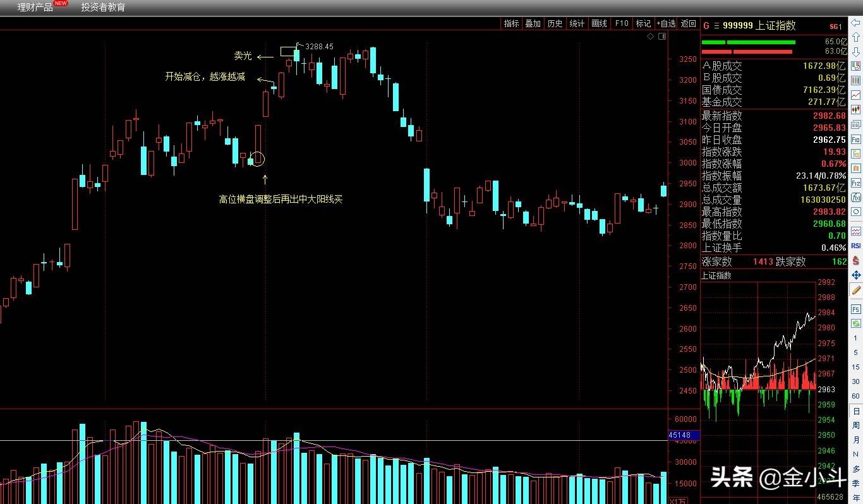Select the monthly 月 period
Screen dimensions: 863x504
856,440
